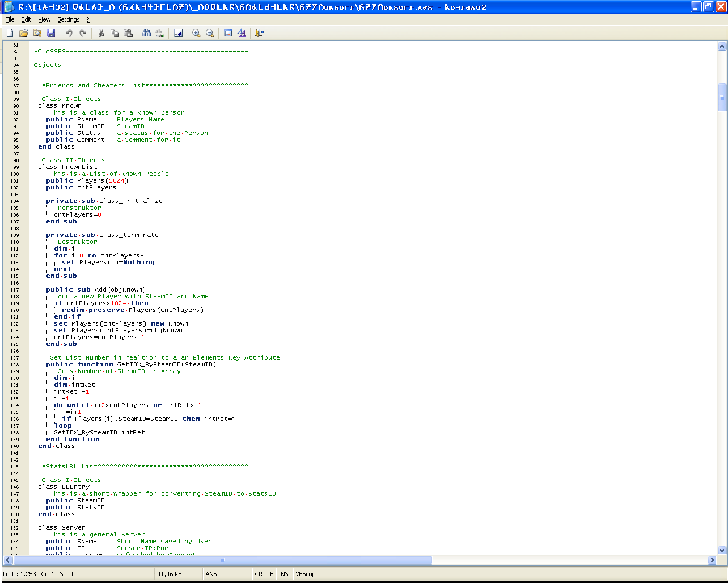Click 'public sub Add(objKnown)' line
The height and width of the screenshot is (583, 728).
point(96,289)
